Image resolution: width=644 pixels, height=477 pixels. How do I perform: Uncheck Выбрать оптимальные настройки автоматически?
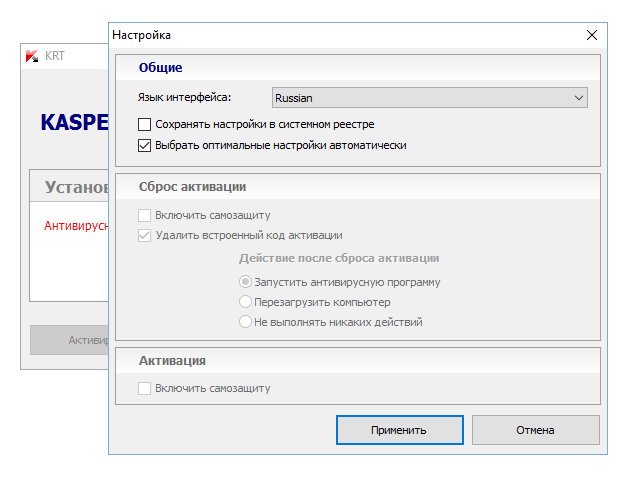145,145
